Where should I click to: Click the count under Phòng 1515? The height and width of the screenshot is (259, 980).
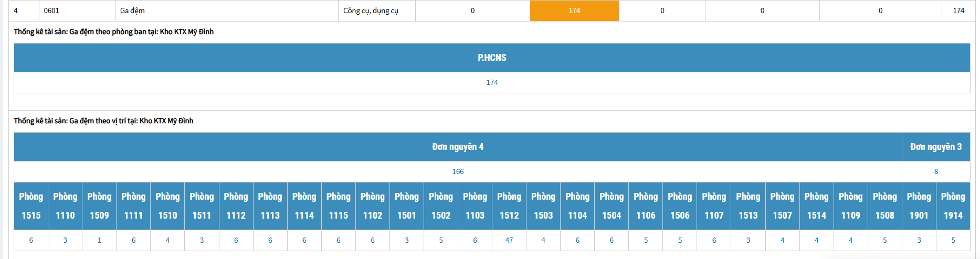pos(31,240)
